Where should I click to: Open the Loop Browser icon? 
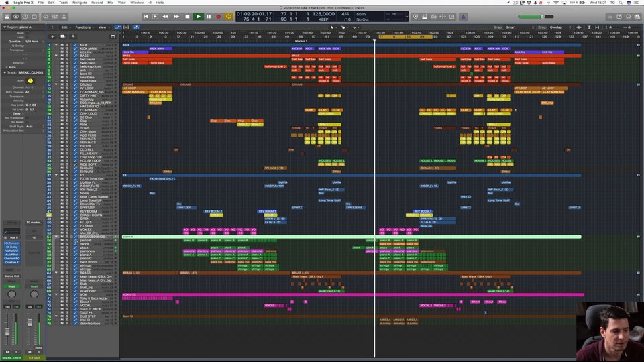pos(628,17)
